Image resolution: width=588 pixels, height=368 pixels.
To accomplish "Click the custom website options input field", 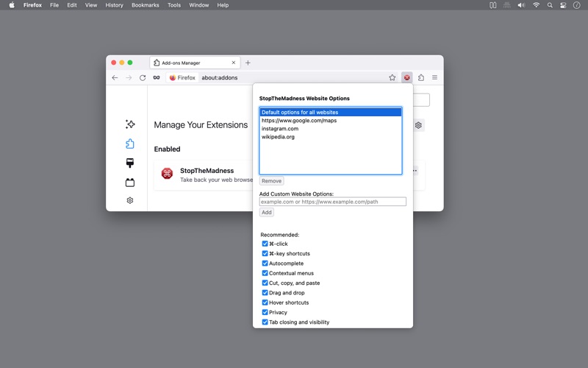I will point(333,202).
